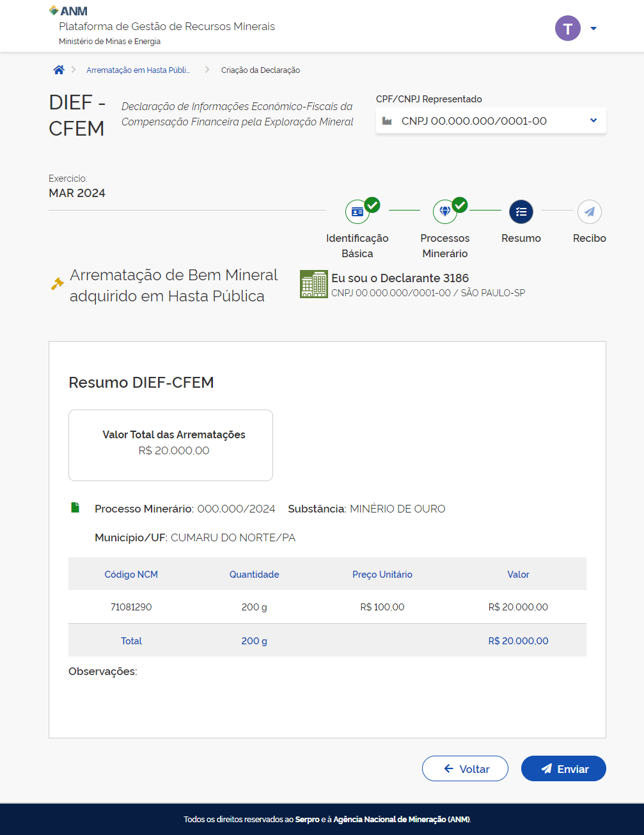Screen dimensions: 644x835
Task: Expand the user account dropdown arrow
Action: coord(593,28)
